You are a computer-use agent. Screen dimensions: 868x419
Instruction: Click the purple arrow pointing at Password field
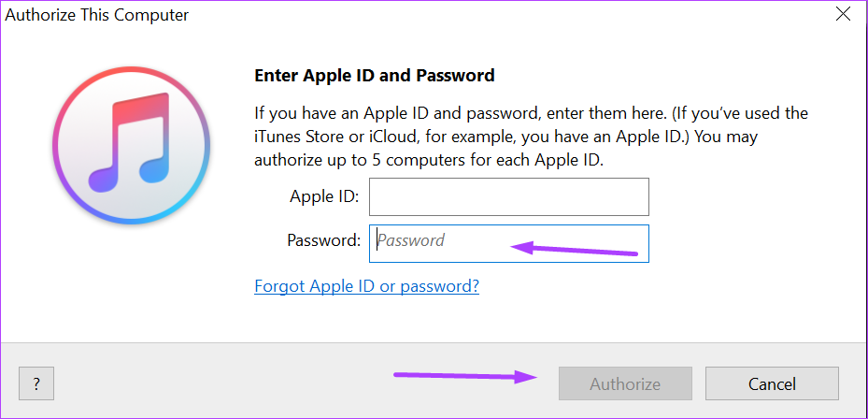click(x=574, y=249)
